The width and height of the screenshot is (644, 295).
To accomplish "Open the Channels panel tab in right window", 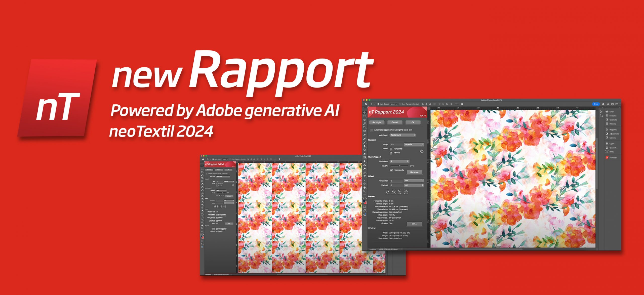I will point(611,148).
